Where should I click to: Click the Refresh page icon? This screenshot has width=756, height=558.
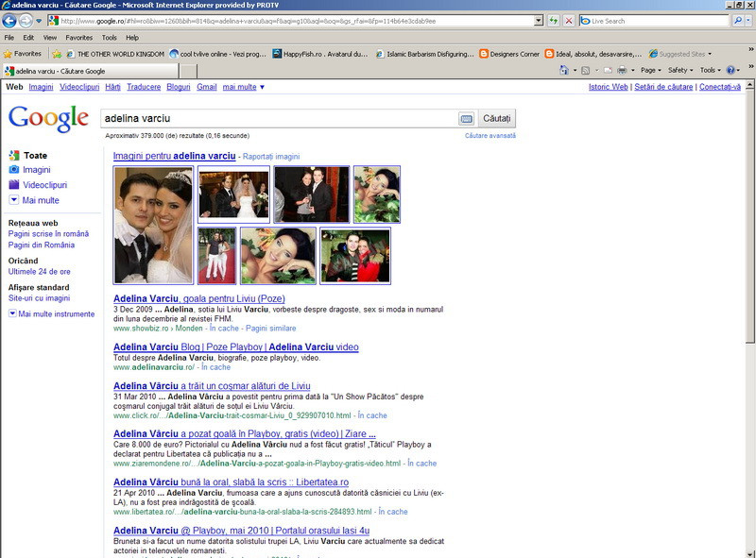click(x=553, y=21)
